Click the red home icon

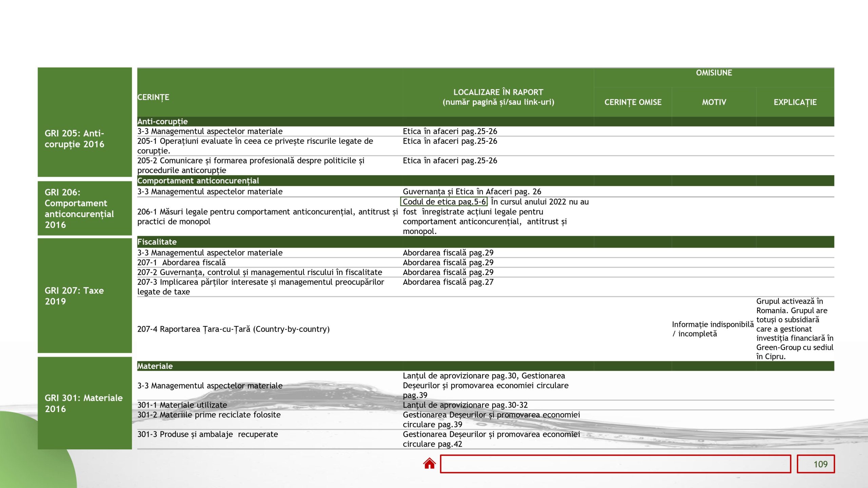429,463
